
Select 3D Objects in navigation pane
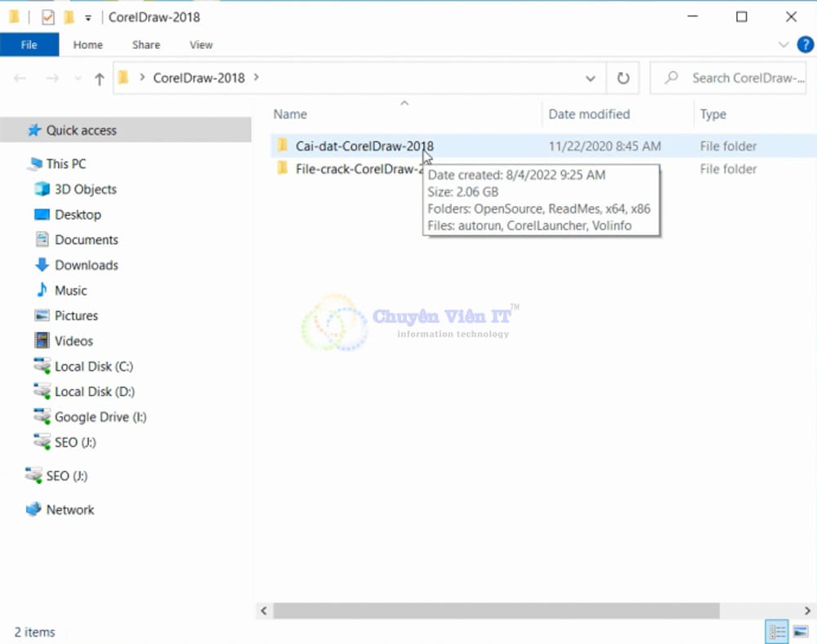(x=85, y=189)
